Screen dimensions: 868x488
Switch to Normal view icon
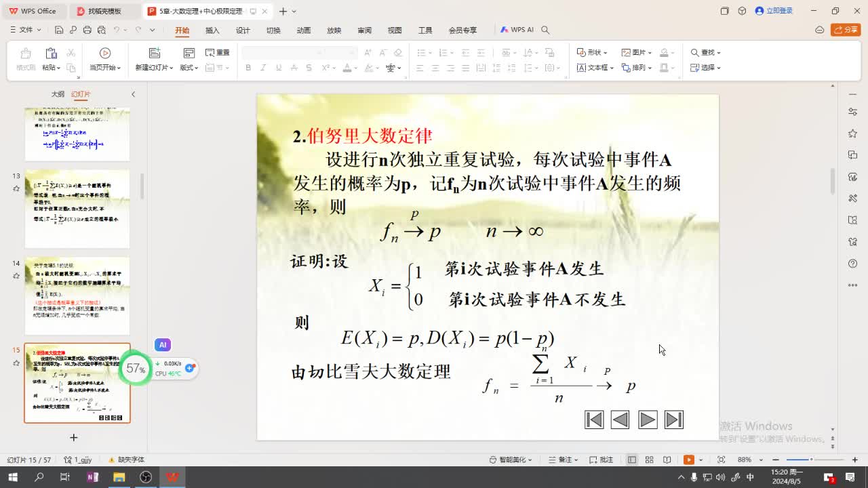point(632,460)
